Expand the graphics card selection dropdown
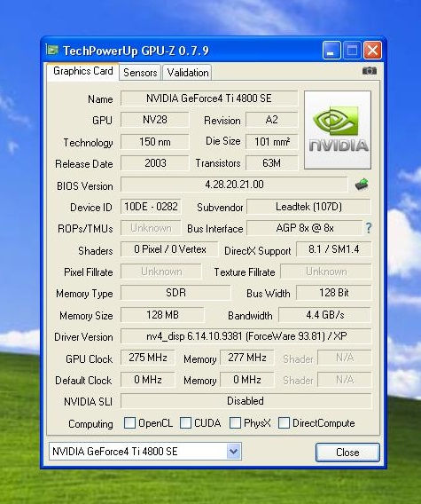The image size is (421, 504). pyautogui.click(x=234, y=452)
